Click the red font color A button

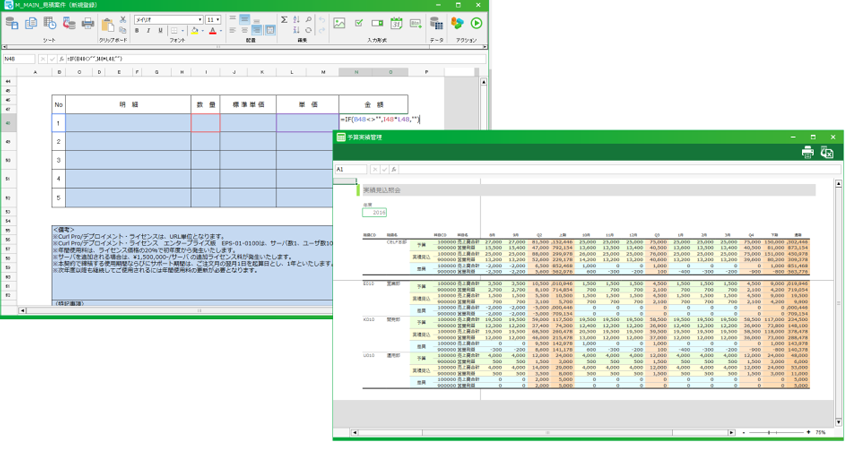click(212, 31)
